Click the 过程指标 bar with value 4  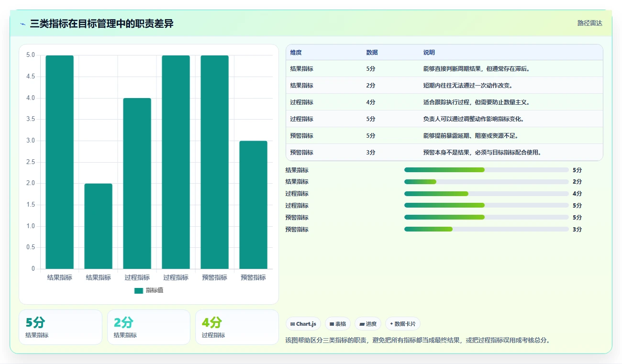[x=137, y=184]
